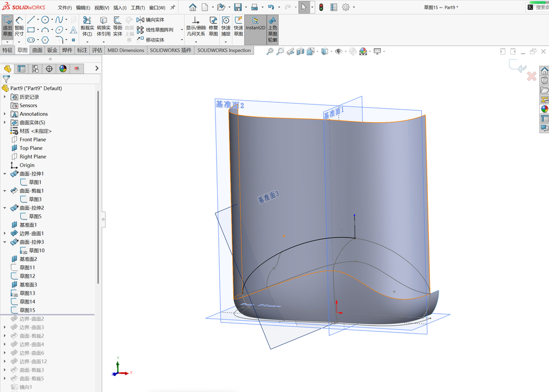Open Display/Delete Relations (显示/删除几何关系)
Image resolution: width=549 pixels, height=392 pixels.
(196, 27)
